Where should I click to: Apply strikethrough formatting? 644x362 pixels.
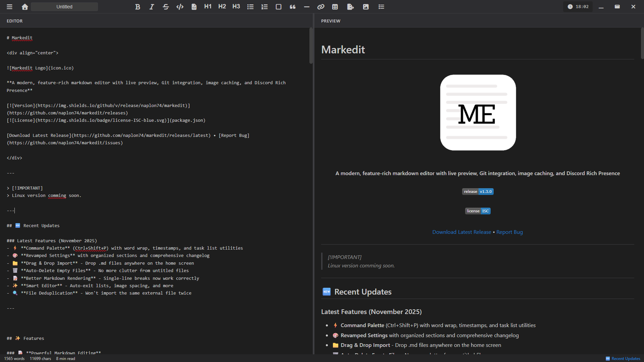[x=166, y=6]
